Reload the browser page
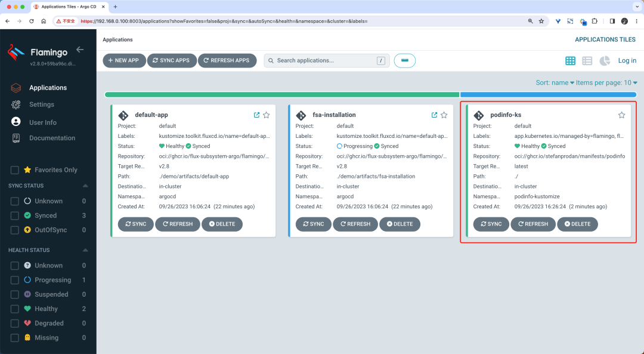644x354 pixels. click(x=31, y=21)
